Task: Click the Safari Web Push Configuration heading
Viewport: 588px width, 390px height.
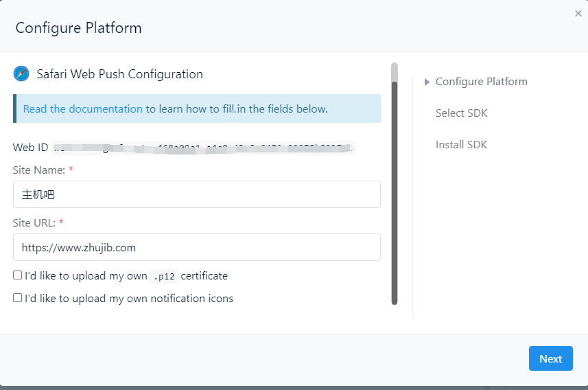Action: click(119, 74)
